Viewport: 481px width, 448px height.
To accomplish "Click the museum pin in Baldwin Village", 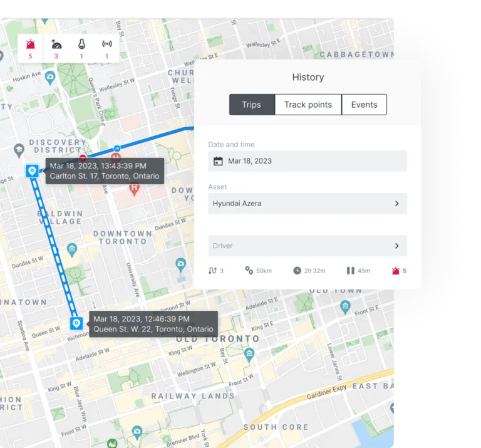I will click(x=72, y=249).
